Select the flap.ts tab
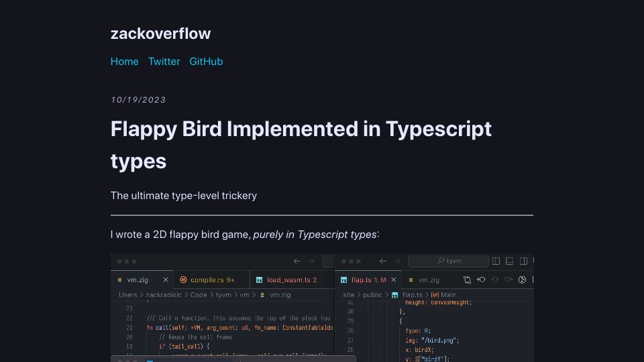This screenshot has width=644, height=362. (x=368, y=280)
